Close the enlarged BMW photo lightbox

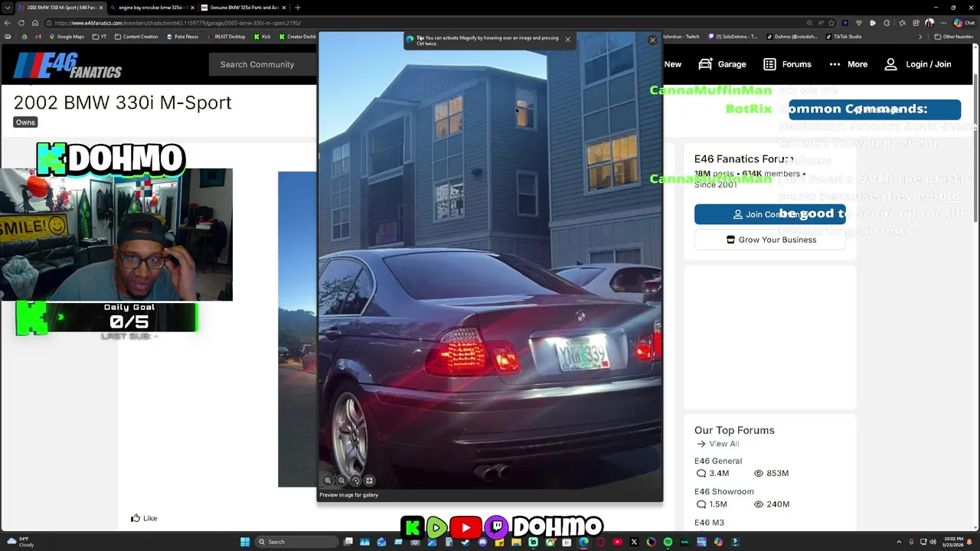[x=652, y=40]
